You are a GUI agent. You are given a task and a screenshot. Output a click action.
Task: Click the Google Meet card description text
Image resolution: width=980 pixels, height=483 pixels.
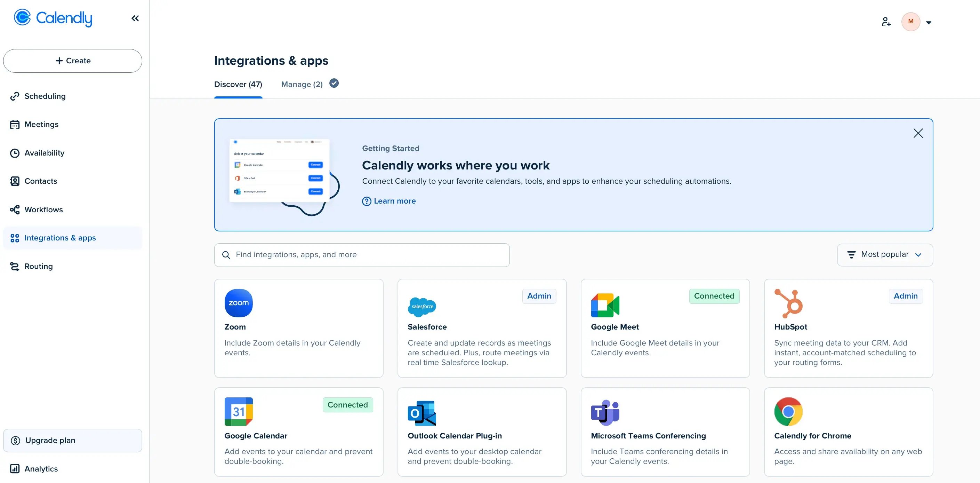point(655,348)
